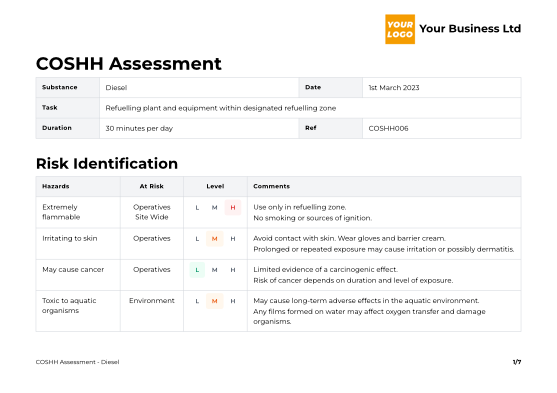Screen dimensions: 557x393
Task: Click the Risk Identification heading
Action: 107,163
